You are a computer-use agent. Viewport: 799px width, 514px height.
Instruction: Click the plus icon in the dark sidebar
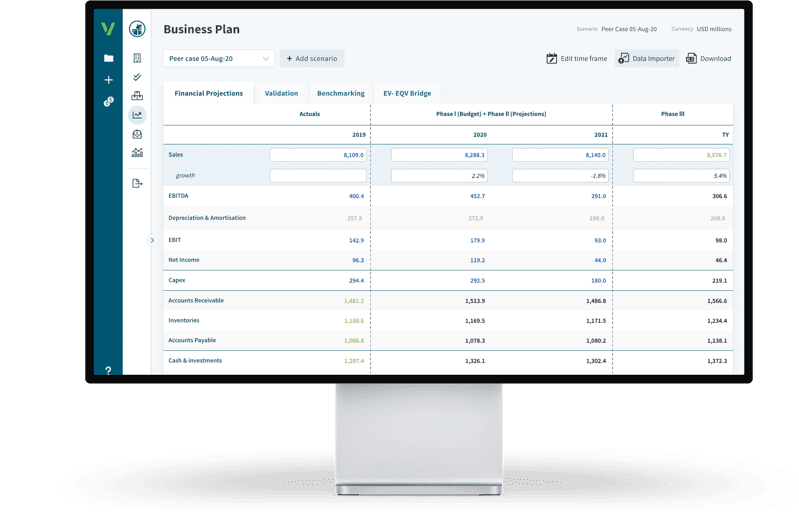point(109,80)
